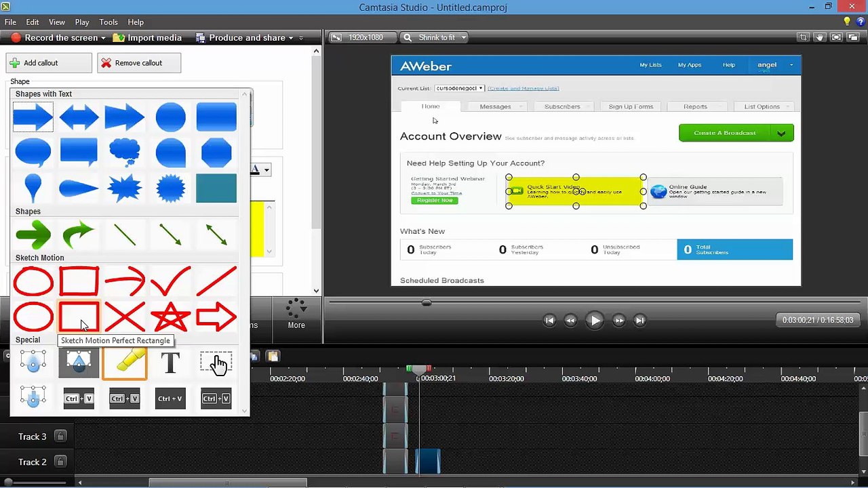Choose the green plain line shape
Viewport: 868px width, 488px height.
125,235
